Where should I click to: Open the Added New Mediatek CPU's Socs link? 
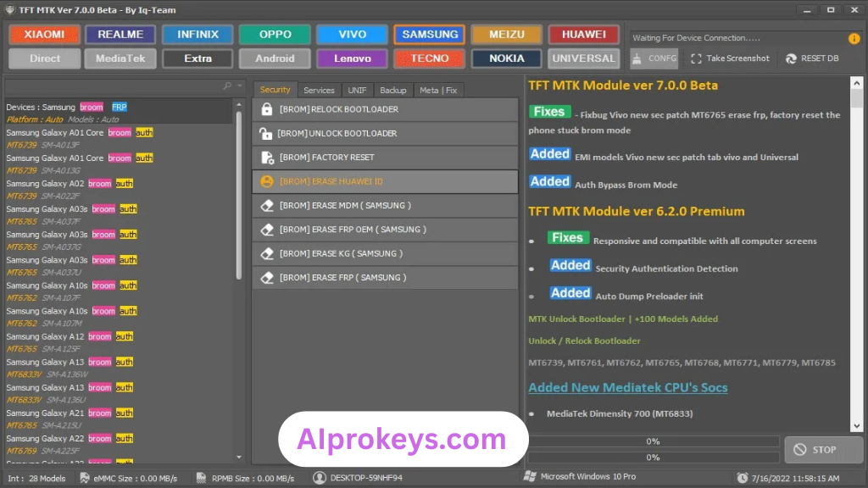627,387
